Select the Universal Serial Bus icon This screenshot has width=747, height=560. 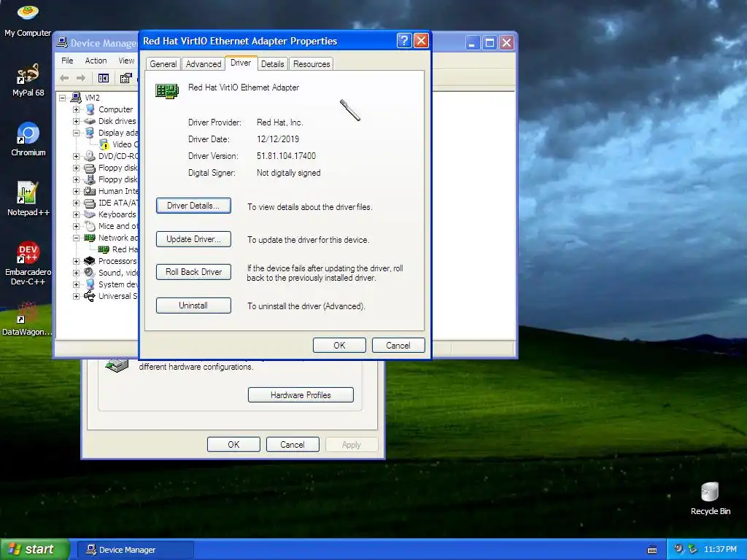click(x=90, y=296)
